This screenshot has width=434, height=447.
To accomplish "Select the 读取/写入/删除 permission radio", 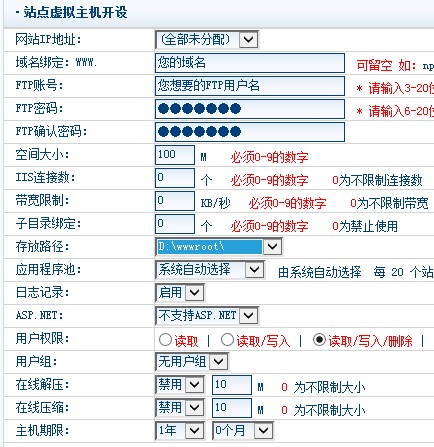I will coord(319,340).
